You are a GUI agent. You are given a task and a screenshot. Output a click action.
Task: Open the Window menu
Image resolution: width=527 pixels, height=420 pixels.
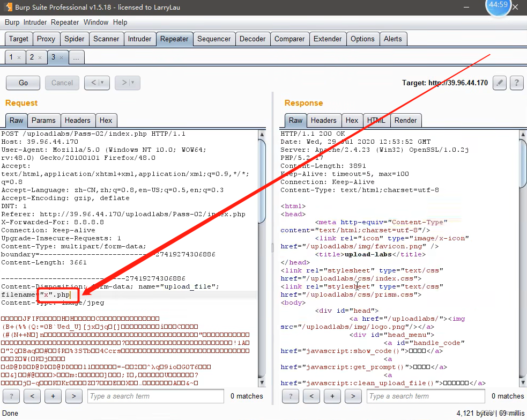96,22
